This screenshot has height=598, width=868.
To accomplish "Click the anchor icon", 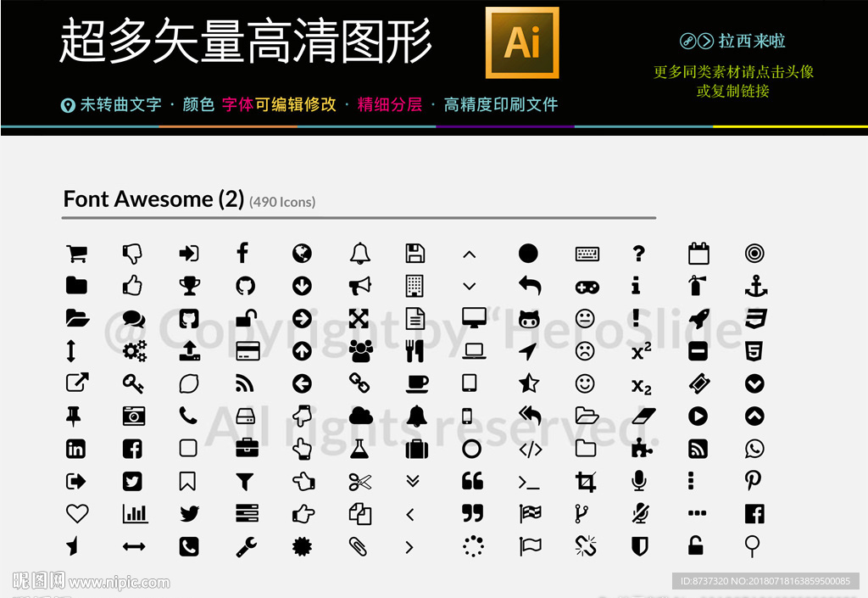I will coord(756,286).
